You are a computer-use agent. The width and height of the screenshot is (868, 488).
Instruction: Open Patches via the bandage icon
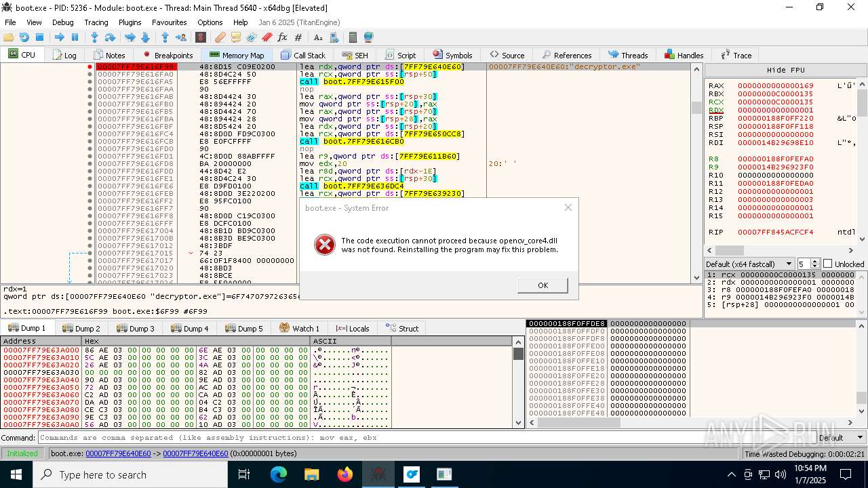pos(220,37)
